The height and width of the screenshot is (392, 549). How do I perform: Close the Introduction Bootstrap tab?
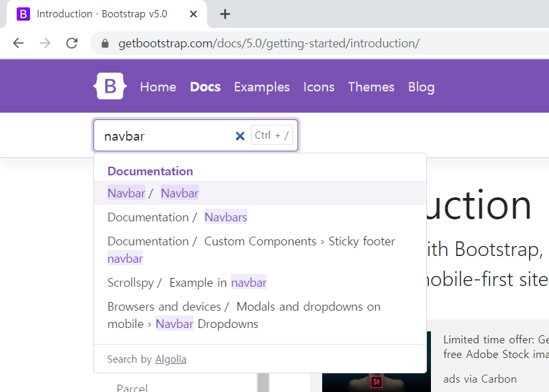tap(193, 14)
